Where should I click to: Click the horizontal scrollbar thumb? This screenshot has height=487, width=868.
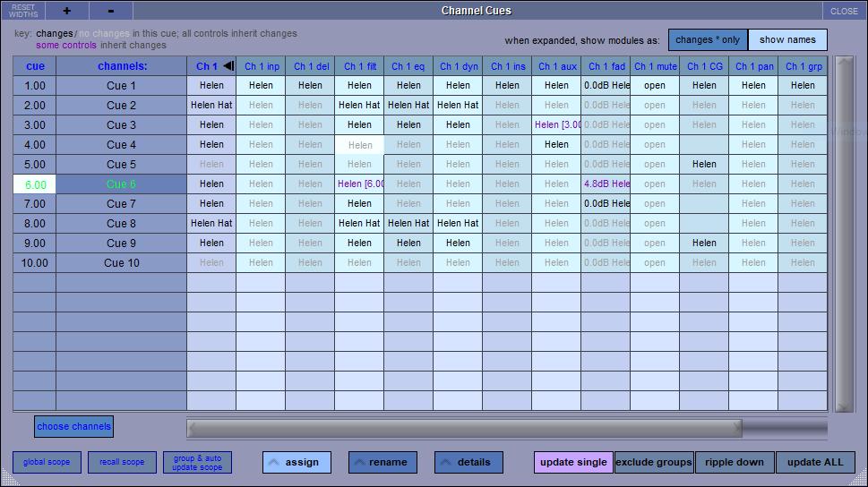[x=464, y=428]
